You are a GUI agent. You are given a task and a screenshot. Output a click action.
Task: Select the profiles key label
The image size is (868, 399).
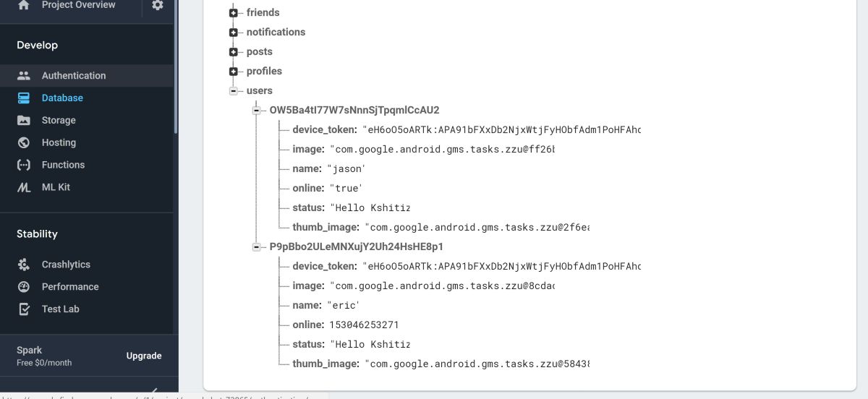[x=264, y=71]
